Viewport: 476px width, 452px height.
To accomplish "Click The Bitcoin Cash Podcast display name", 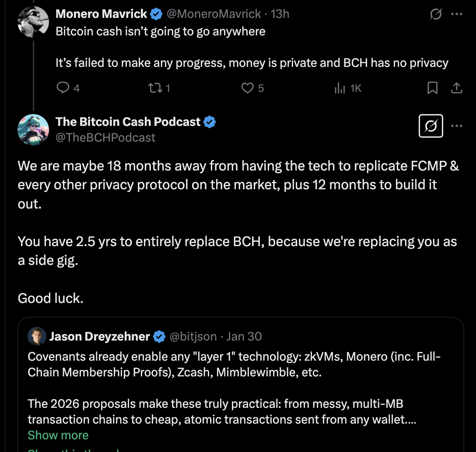I will tap(128, 122).
